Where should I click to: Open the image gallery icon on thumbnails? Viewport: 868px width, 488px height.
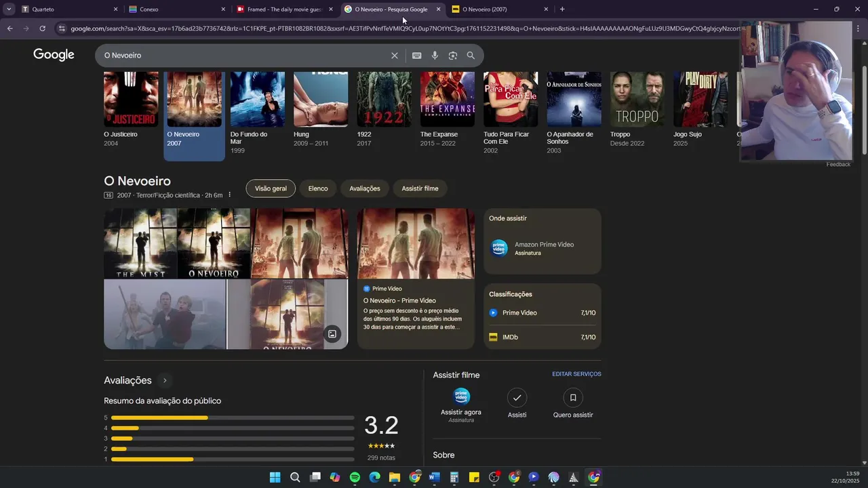pyautogui.click(x=332, y=333)
